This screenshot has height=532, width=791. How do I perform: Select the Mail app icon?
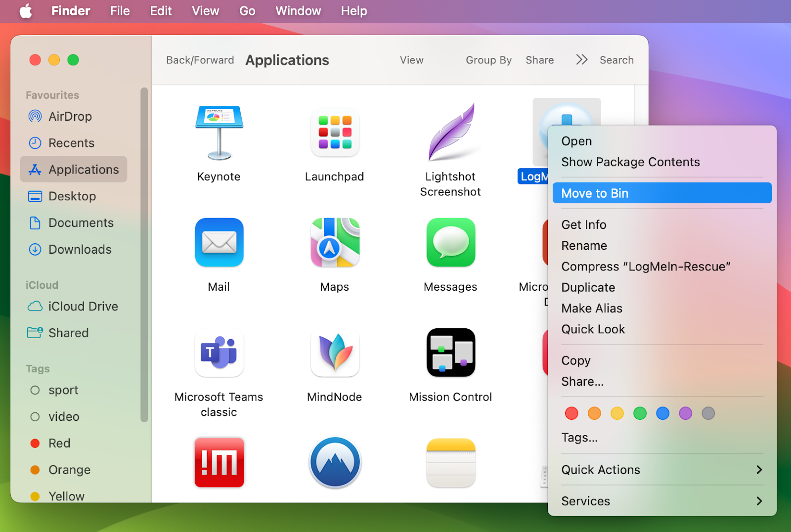click(x=219, y=242)
